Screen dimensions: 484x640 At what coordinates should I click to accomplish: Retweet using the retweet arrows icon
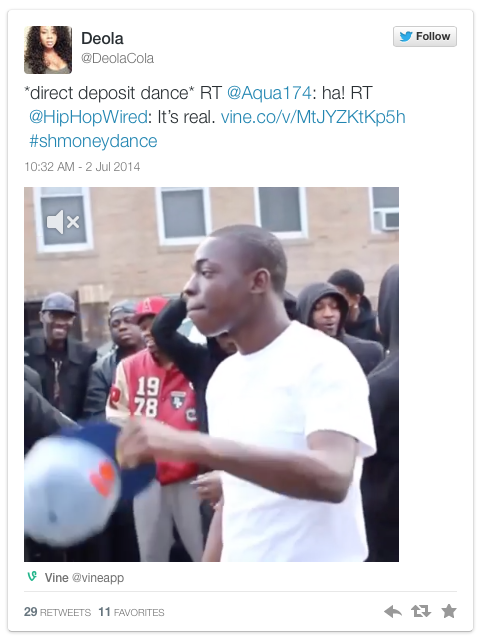tap(421, 611)
